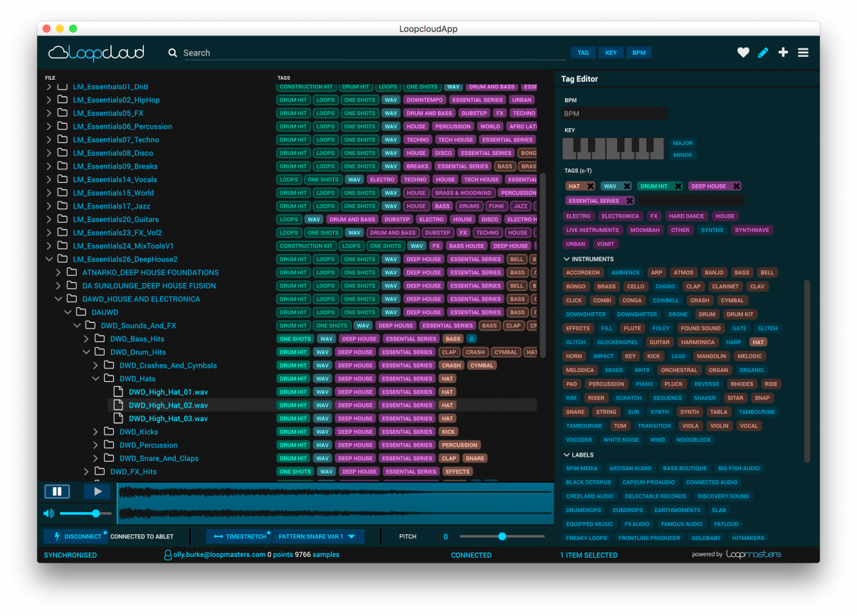Toggle the BPM search filter

[x=639, y=53]
